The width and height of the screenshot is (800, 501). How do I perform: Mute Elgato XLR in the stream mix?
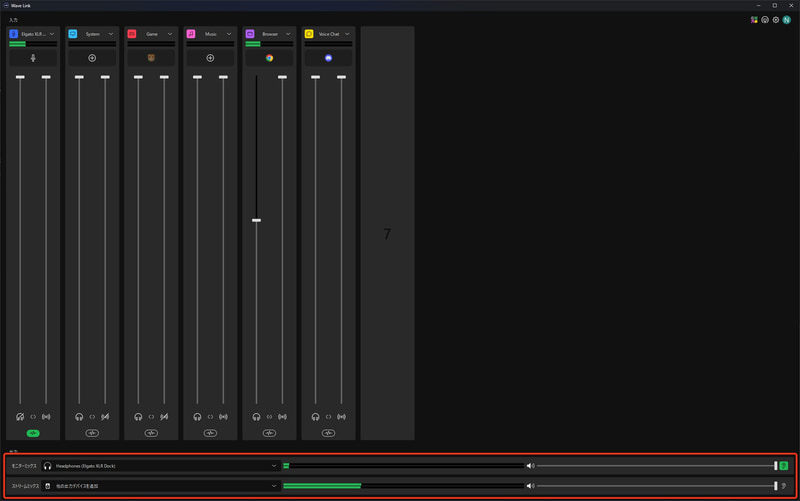(46, 417)
